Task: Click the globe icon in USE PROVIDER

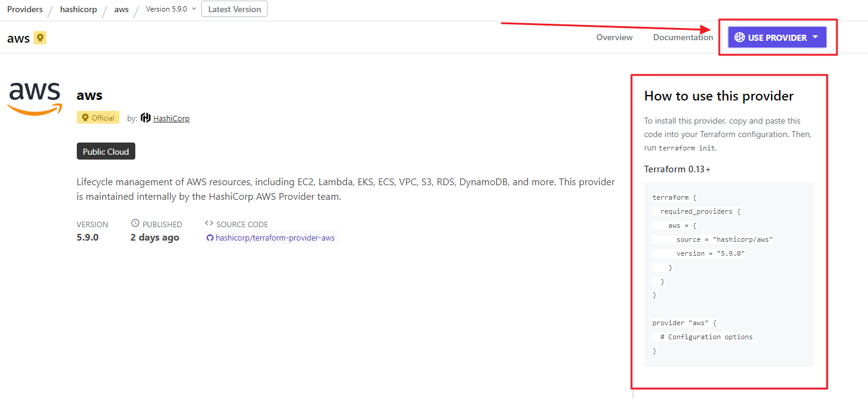Action: (739, 37)
